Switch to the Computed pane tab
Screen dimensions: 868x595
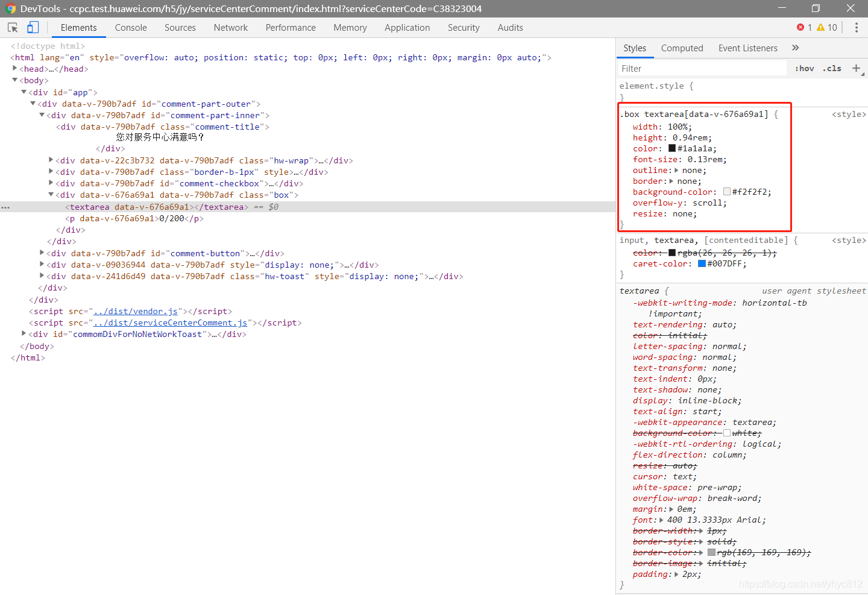click(682, 48)
